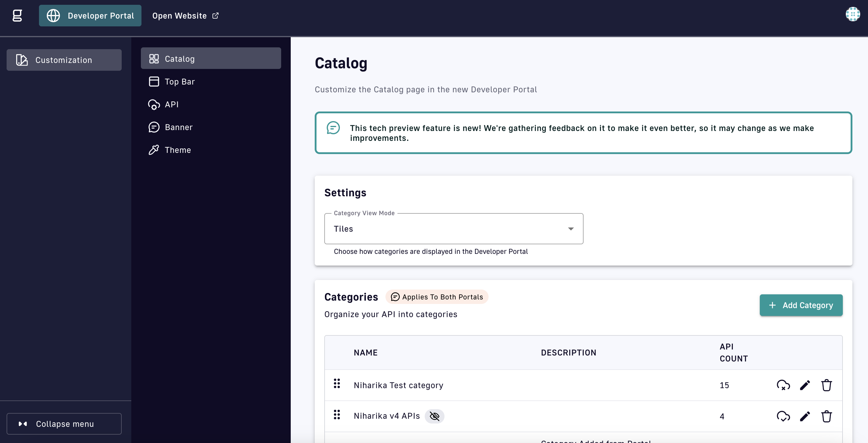This screenshot has height=443, width=868.
Task: Delete the Niharika v4 APIs category
Action: point(826,416)
